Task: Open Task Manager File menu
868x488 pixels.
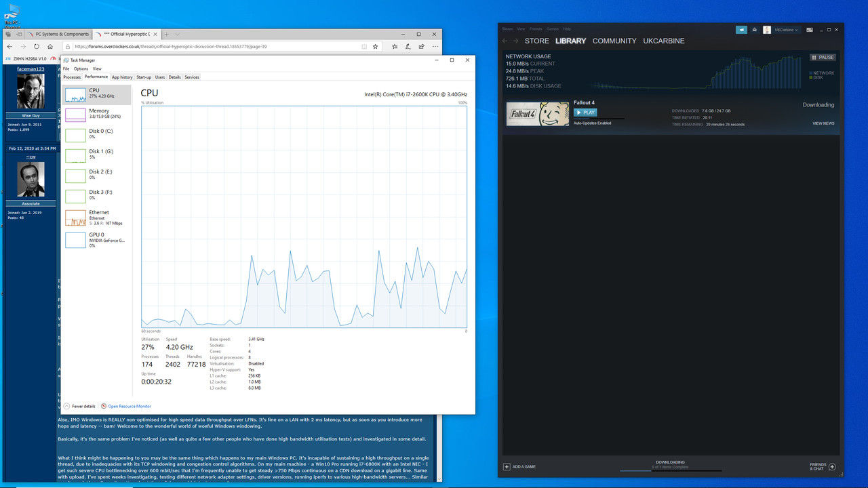Action: [x=66, y=68]
